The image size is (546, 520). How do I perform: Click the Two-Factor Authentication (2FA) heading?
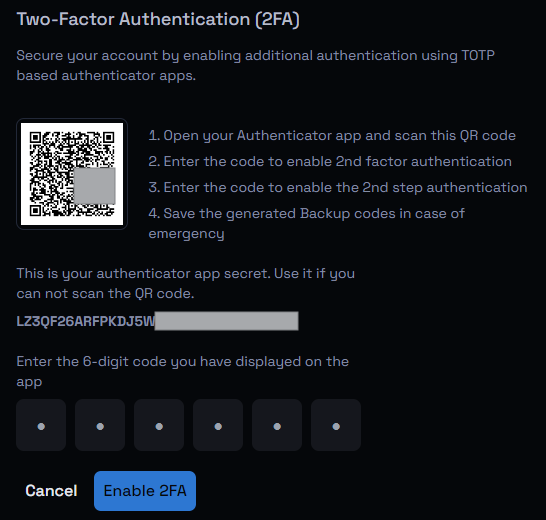click(158, 19)
